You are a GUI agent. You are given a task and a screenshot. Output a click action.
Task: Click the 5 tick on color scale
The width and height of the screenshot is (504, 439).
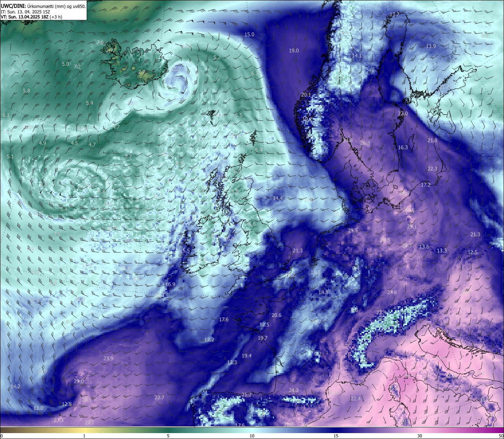(x=168, y=436)
